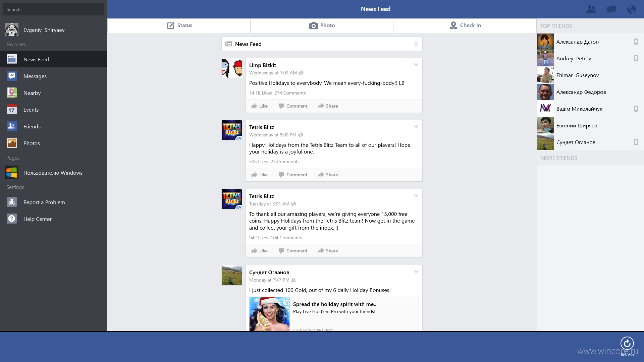
Task: Click mobile status icon beside Александр Дагон
Action: (636, 42)
